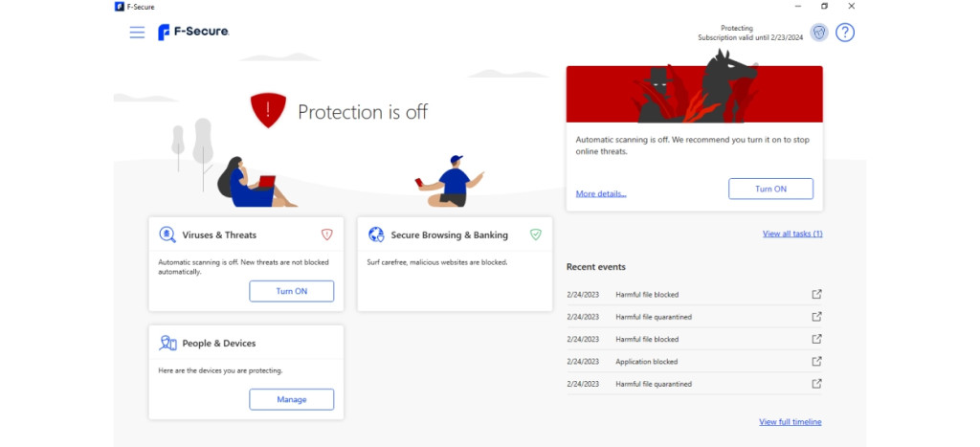980x447 pixels.
Task: Click the Secure Browsing globe icon
Action: point(376,235)
